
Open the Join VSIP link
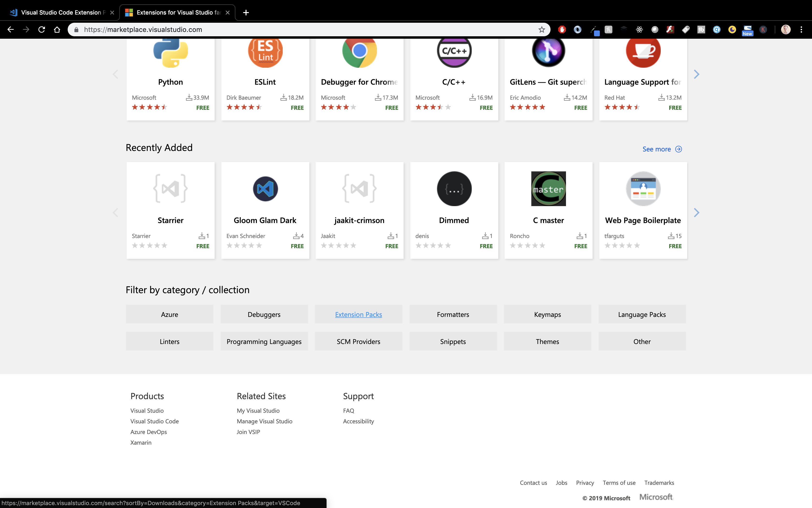coord(248,432)
